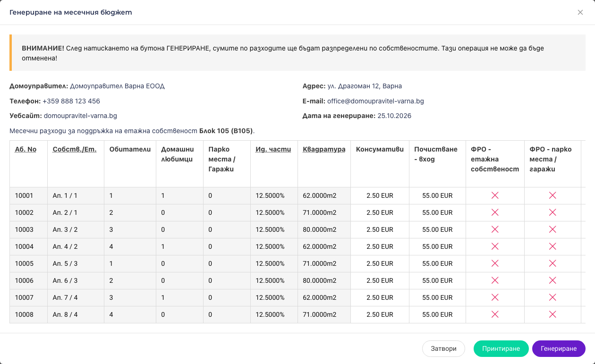Viewport: 595px width, 364px height.
Task: Click the 2.50 EUR consumables value for row 10004
Action: tap(380, 246)
